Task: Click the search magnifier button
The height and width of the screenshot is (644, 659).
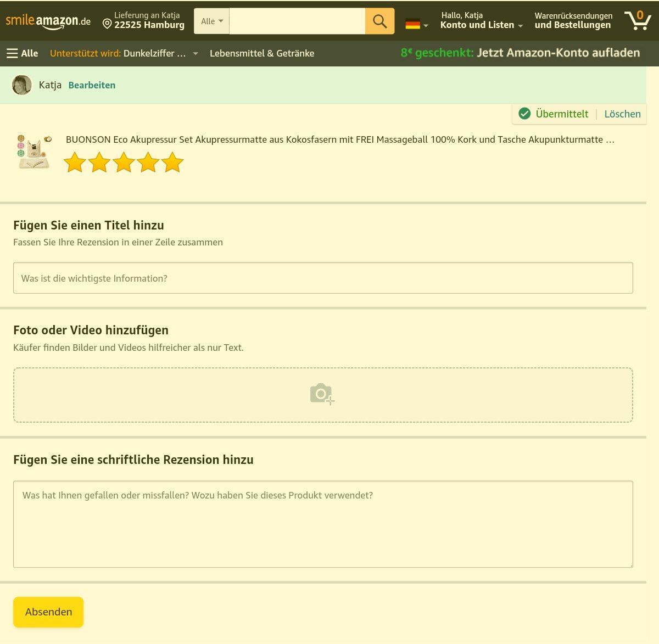Action: coord(379,21)
